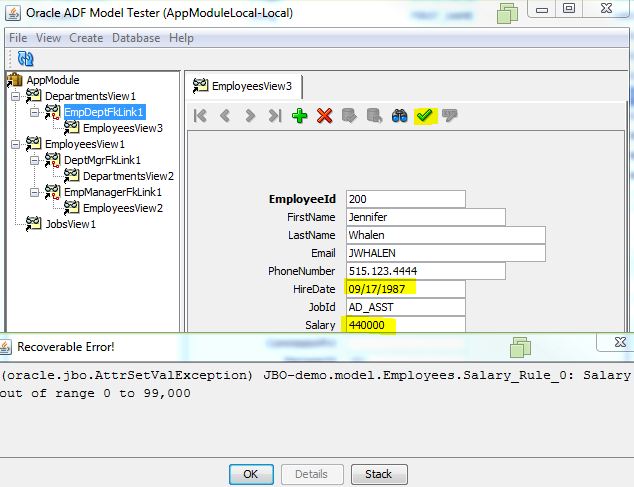The width and height of the screenshot is (634, 487).
Task: Click the PhoneNumber field
Action: tap(426, 271)
